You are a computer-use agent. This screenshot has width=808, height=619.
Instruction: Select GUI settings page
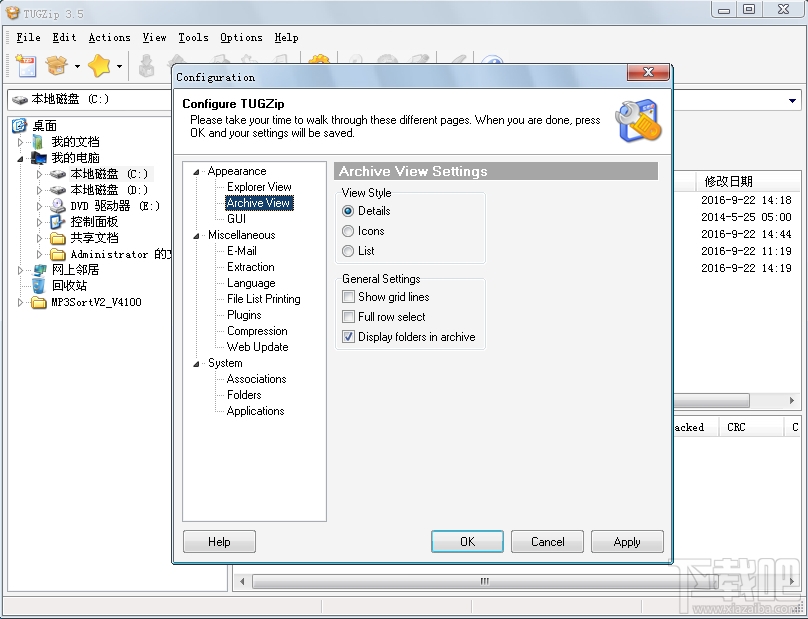[236, 219]
